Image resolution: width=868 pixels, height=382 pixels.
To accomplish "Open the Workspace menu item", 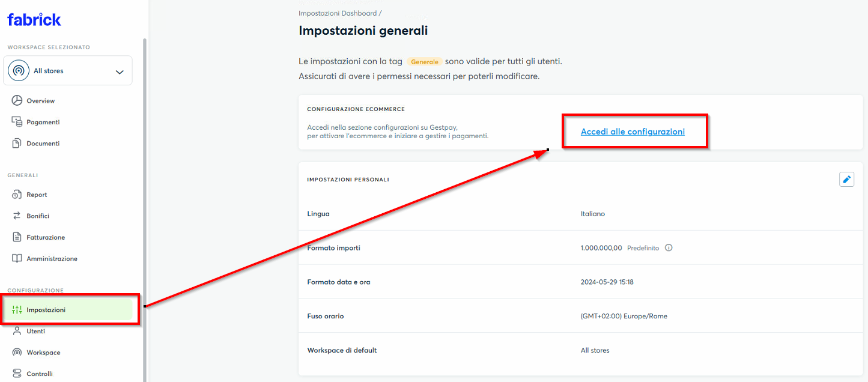I will (43, 353).
